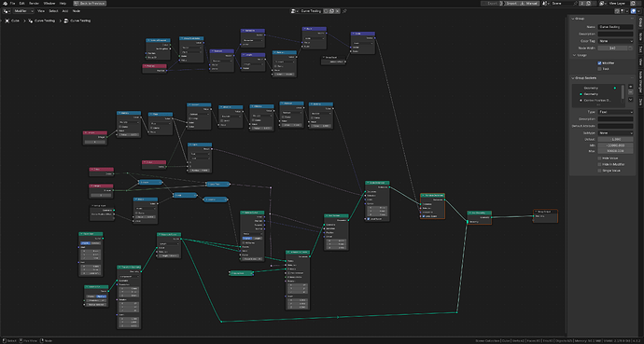Open the Modifier node tree type dropdown
644x344 pixels.
pos(23,11)
